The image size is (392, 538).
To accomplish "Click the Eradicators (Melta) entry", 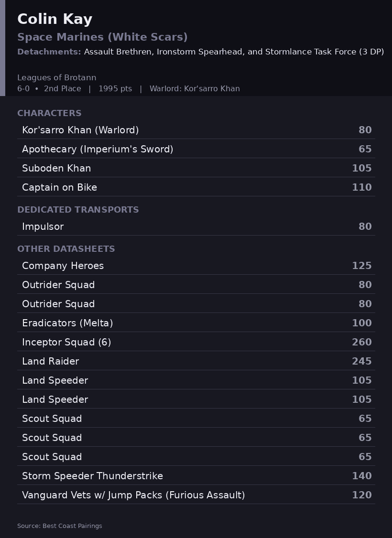I will coord(196,323).
